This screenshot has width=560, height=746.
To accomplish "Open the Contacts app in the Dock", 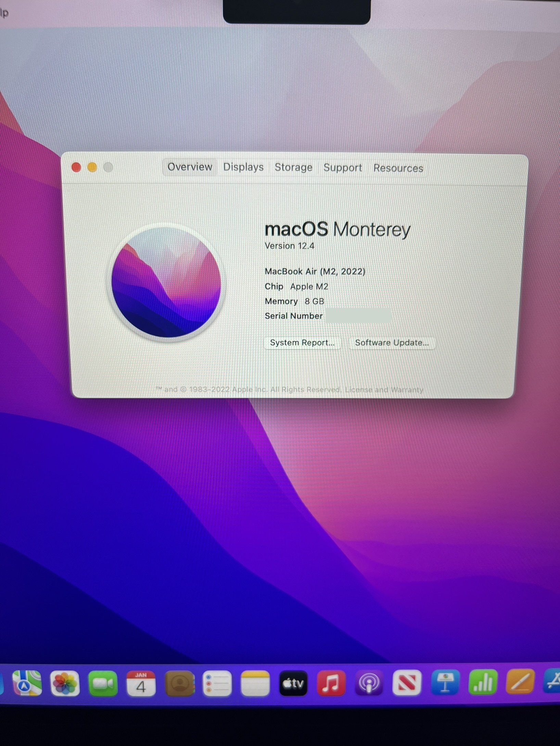I will (x=180, y=683).
